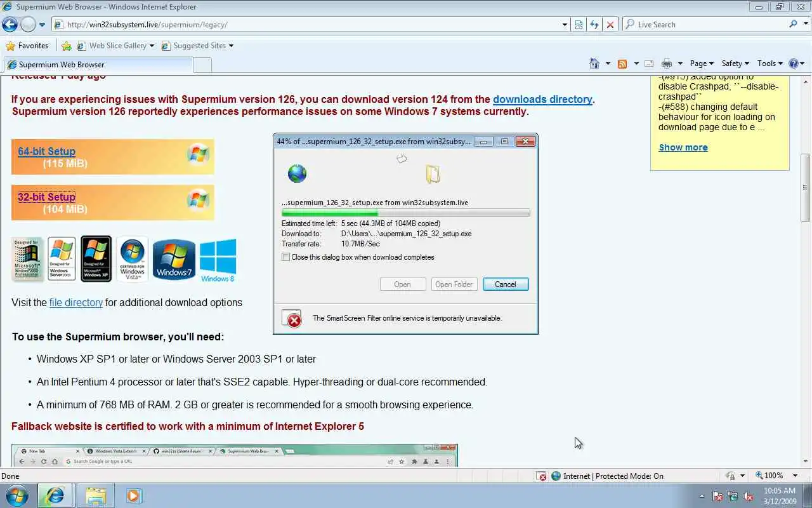812x508 pixels.
Task: Open Windows Explorer from taskbar
Action: tap(96, 495)
